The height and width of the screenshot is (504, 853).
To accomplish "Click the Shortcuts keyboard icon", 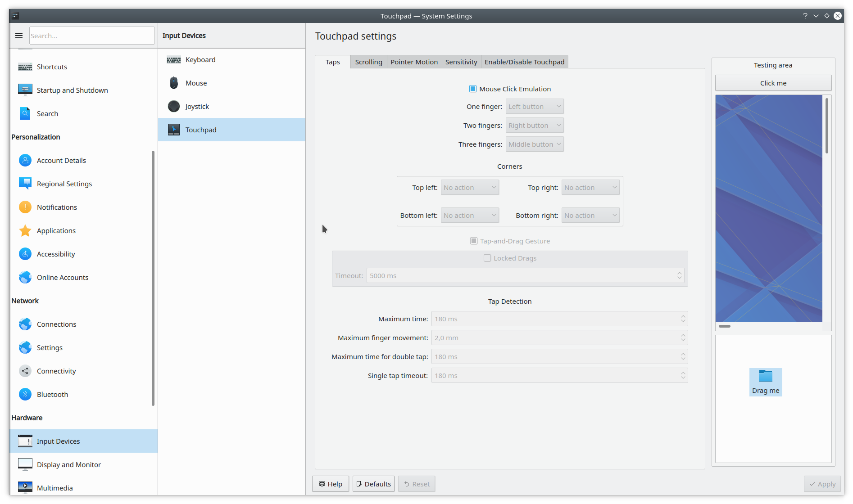I will (25, 67).
